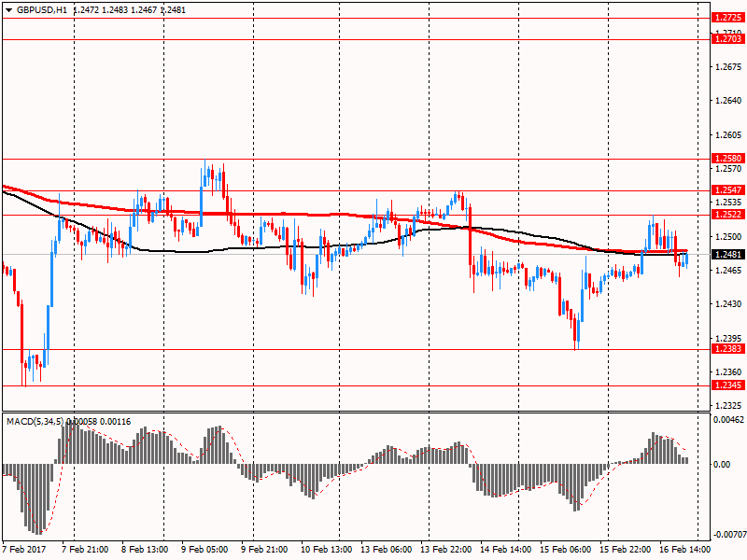The image size is (747, 560).
Task: Click the red 1.2725 price level tag
Action: tap(727, 18)
